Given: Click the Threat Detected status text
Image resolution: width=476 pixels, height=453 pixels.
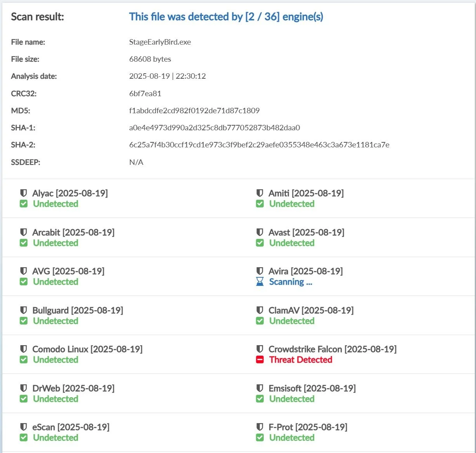Looking at the screenshot, I should pos(301,360).
